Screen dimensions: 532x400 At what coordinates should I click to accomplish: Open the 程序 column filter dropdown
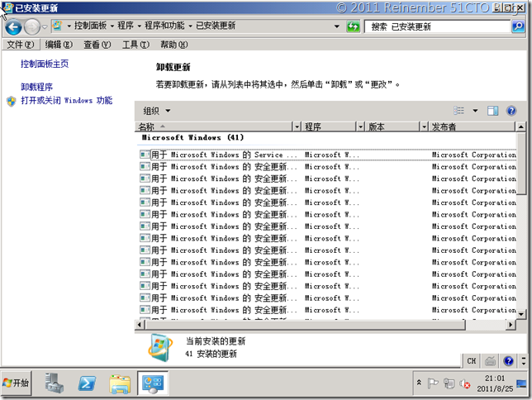360,126
